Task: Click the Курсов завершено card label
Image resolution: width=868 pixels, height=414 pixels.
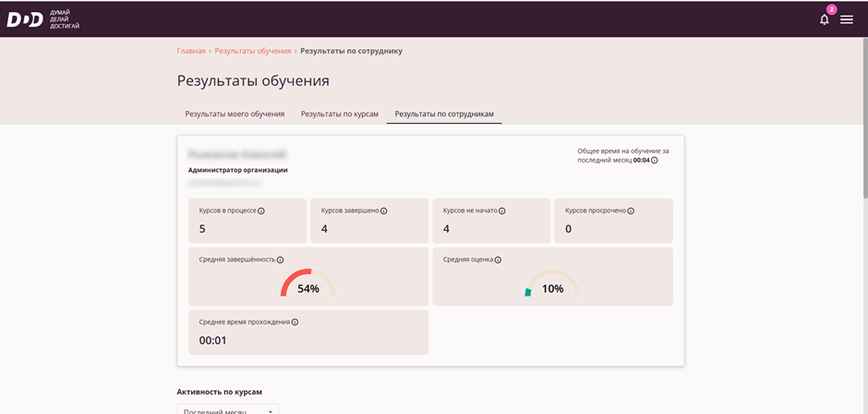Action: 350,211
